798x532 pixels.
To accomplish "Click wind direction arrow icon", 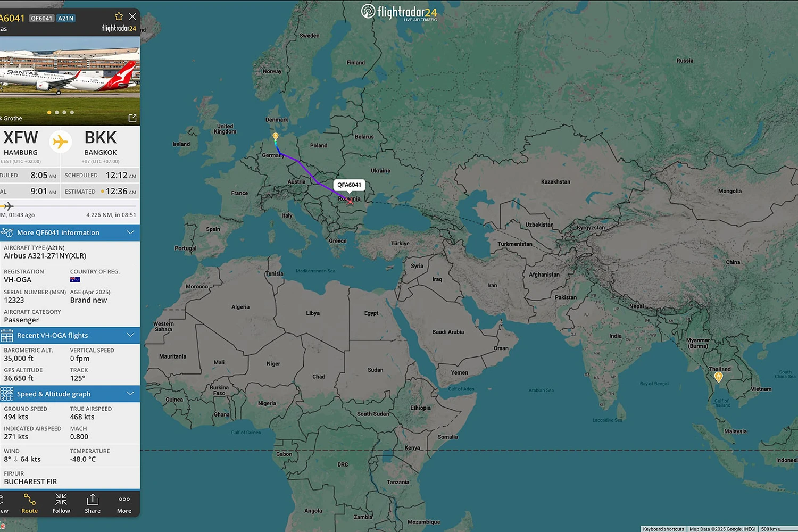I will pyautogui.click(x=15, y=459).
